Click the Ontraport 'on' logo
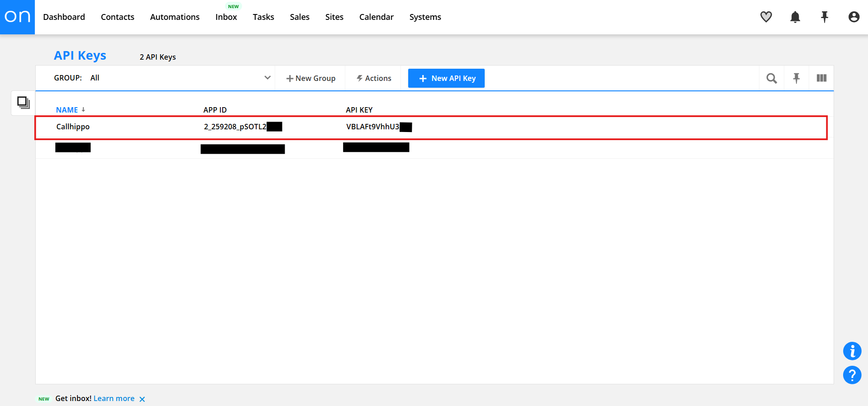This screenshot has width=868, height=406. pyautogui.click(x=17, y=17)
